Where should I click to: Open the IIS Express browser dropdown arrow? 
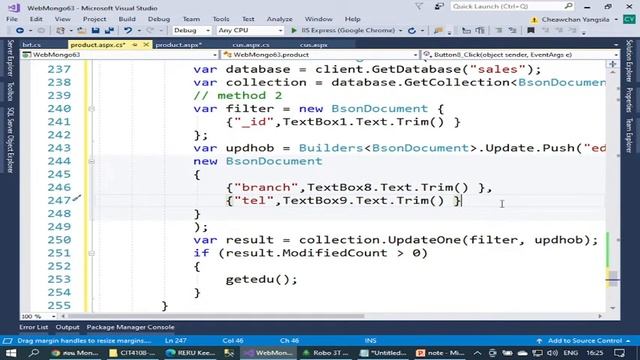coord(400,31)
